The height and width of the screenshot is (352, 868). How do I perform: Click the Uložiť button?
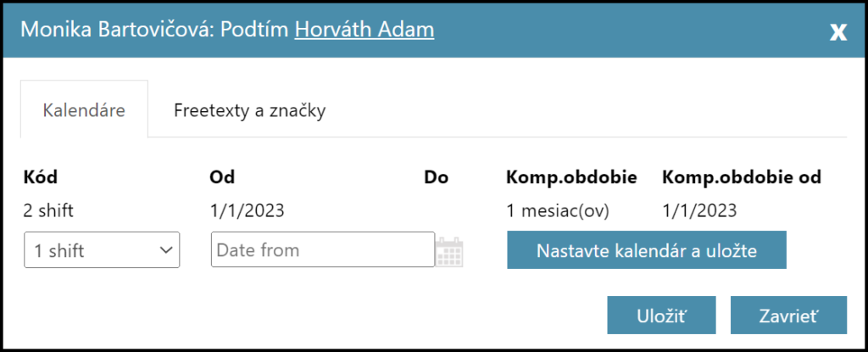tap(661, 316)
